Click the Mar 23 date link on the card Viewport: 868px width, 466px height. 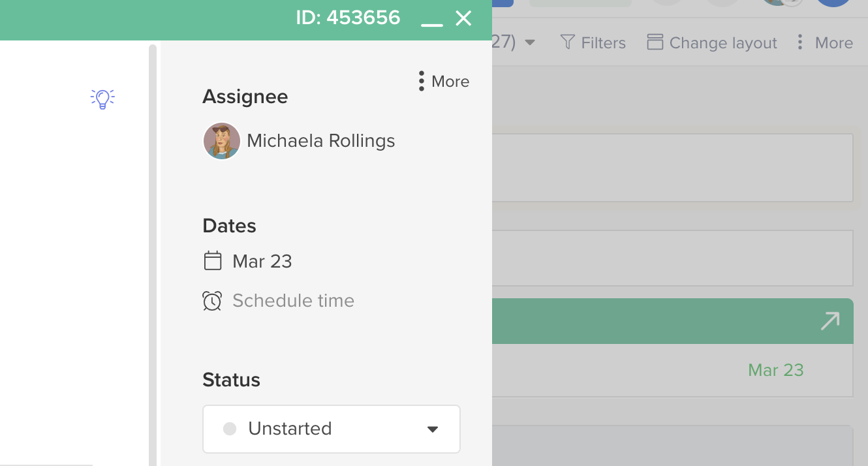775,369
